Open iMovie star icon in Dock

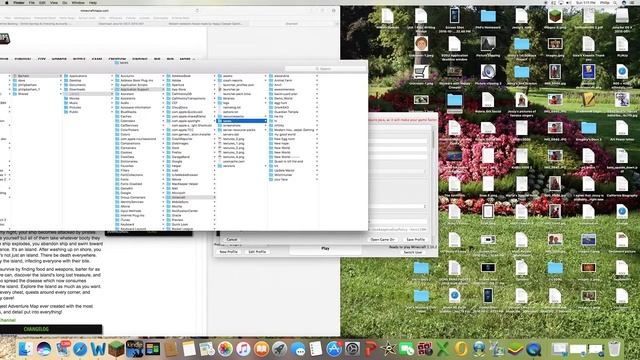389,349
